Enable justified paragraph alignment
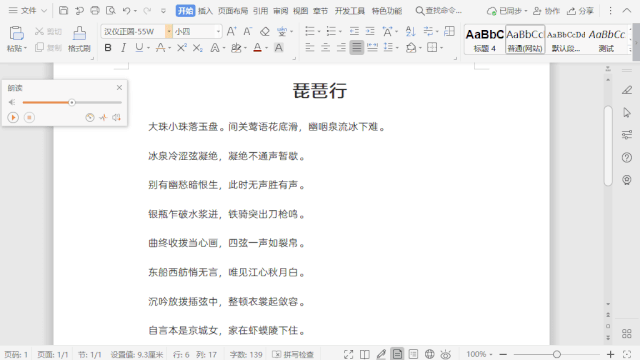 click(x=357, y=48)
